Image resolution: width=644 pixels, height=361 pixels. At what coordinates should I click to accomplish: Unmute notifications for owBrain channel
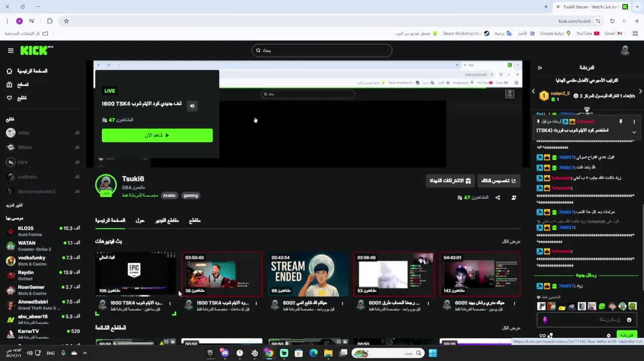coord(77,177)
